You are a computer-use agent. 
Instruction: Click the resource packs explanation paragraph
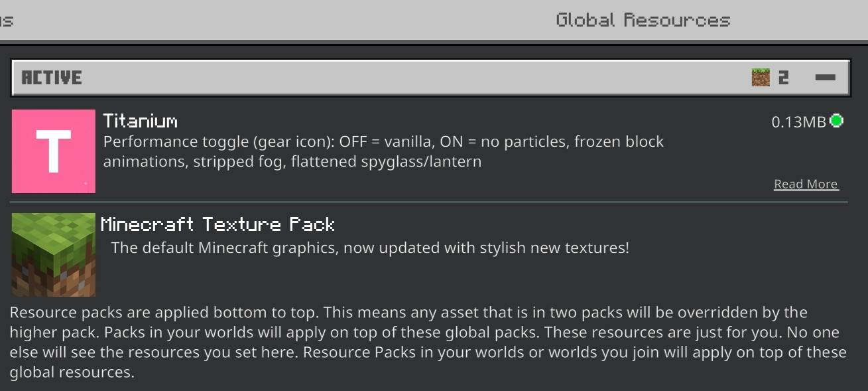(x=428, y=342)
